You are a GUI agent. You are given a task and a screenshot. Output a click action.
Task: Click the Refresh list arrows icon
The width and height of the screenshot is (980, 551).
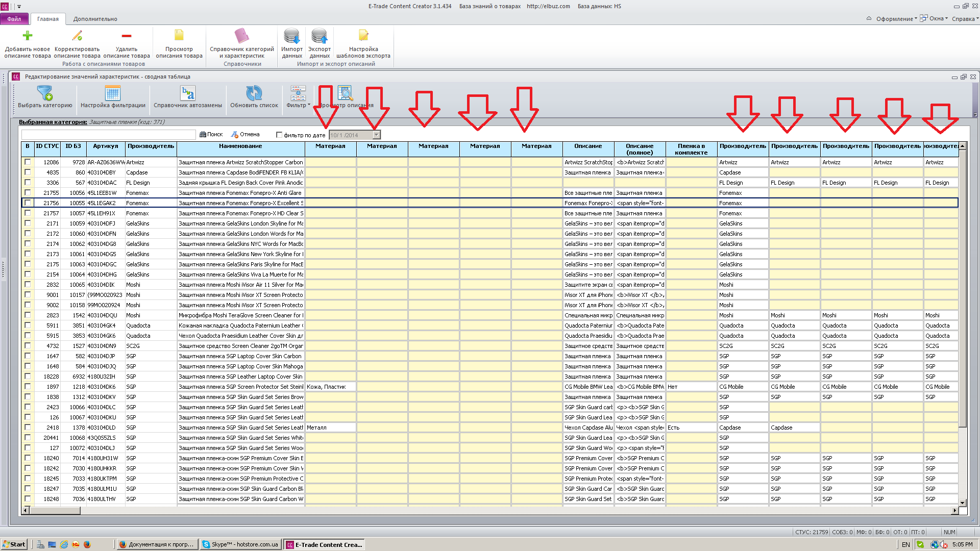[254, 93]
